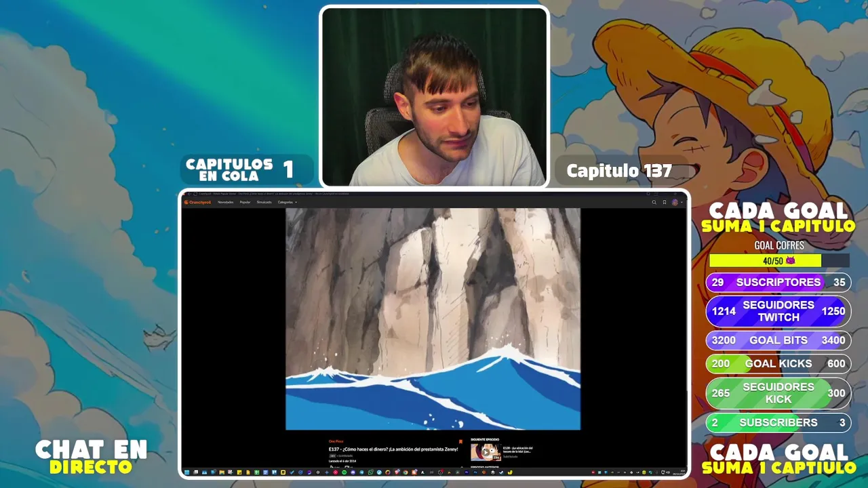Image resolution: width=868 pixels, height=488 pixels.
Task: Open WhatsApp from the taskbar
Action: pos(370,472)
